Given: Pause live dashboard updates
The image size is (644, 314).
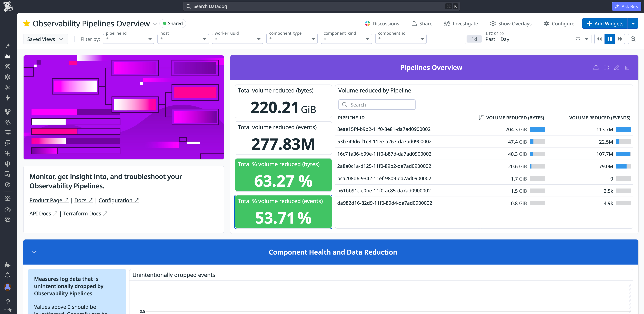Looking at the screenshot, I should tap(609, 39).
